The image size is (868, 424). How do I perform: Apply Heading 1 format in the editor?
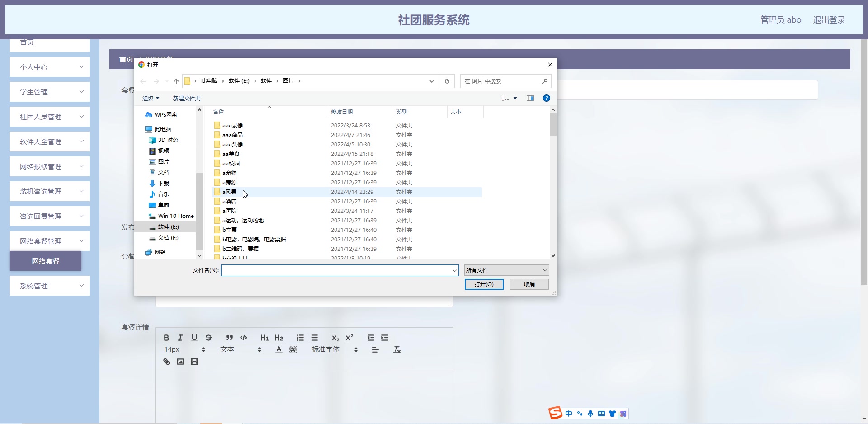264,338
